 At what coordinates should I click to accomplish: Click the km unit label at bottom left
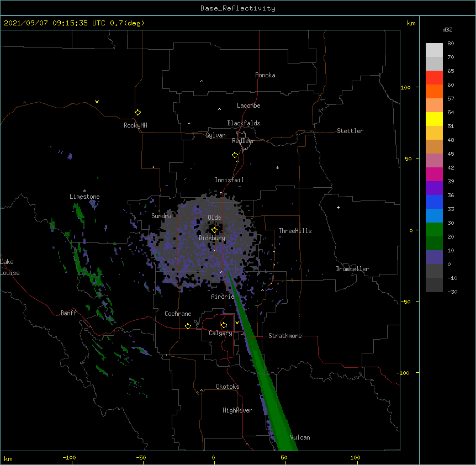8,459
